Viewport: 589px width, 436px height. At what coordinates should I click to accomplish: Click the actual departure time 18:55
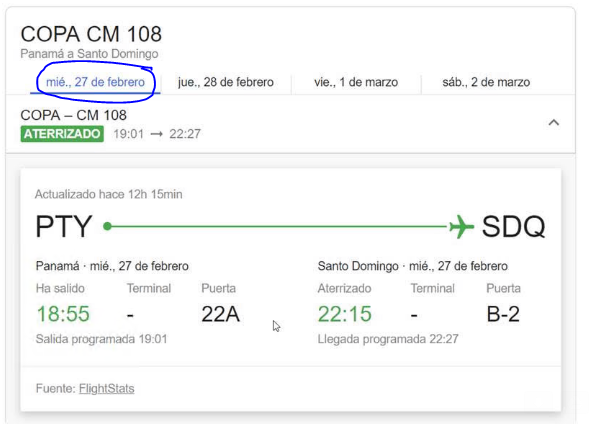coord(63,314)
